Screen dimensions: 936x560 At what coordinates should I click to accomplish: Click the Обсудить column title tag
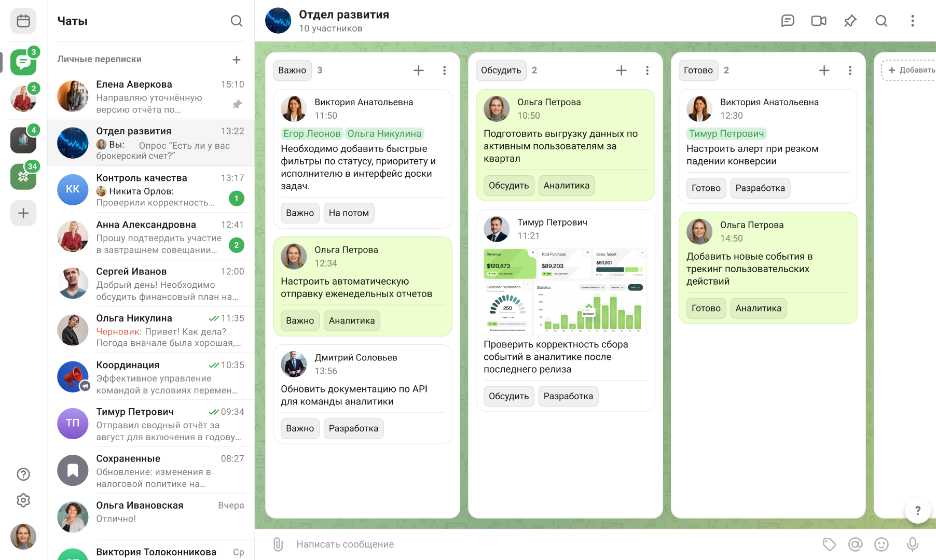tap(501, 71)
